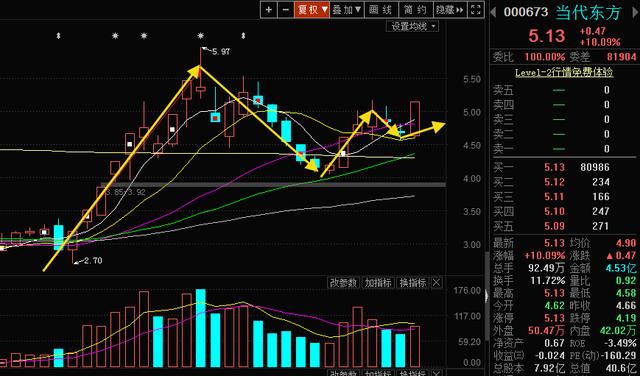Screen dimensions: 640x376
Task: Switch to 简约 simple view
Action: click(415, 10)
